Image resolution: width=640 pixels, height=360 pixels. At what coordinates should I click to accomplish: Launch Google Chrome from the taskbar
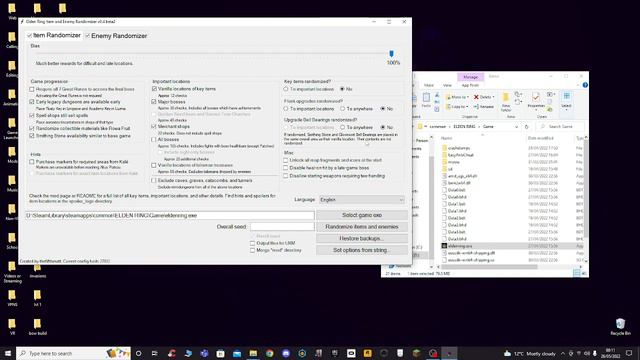pyautogui.click(x=269, y=353)
